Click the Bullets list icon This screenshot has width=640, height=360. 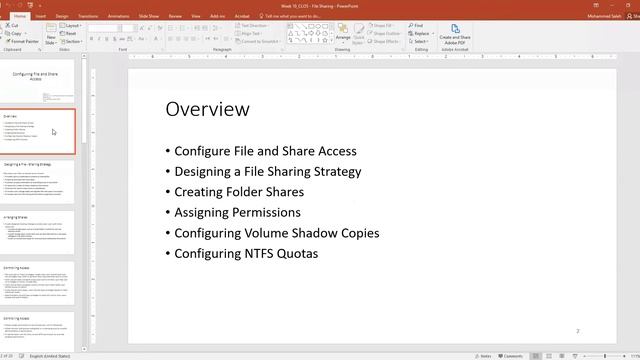click(x=172, y=28)
